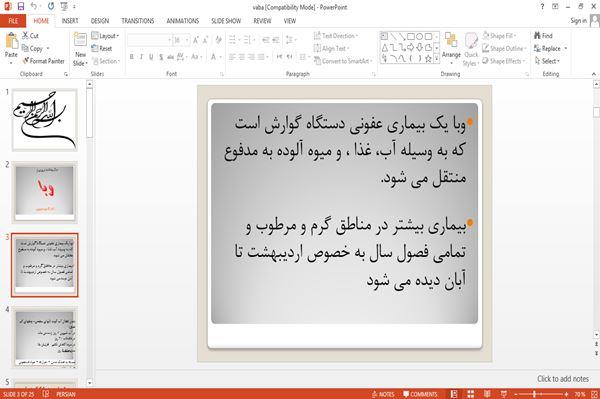Fit slide to current window icon
Viewport: 600px width, 399px height.
tap(594, 394)
